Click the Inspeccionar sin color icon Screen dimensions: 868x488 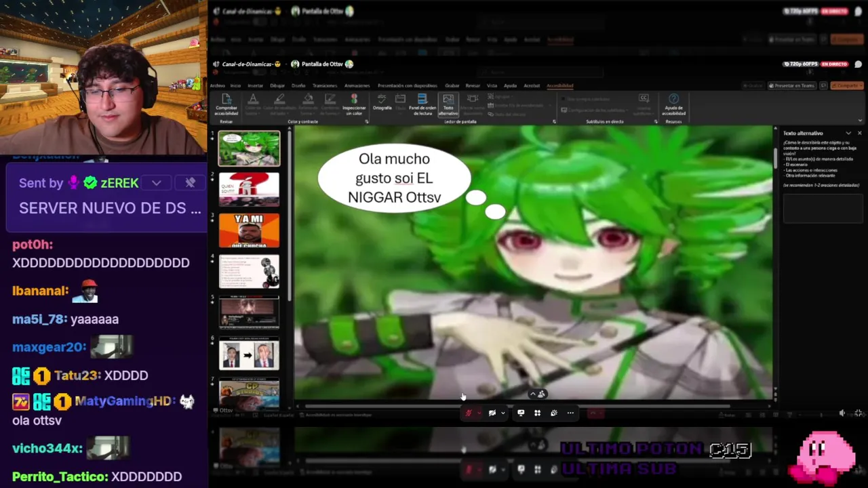pyautogui.click(x=354, y=105)
